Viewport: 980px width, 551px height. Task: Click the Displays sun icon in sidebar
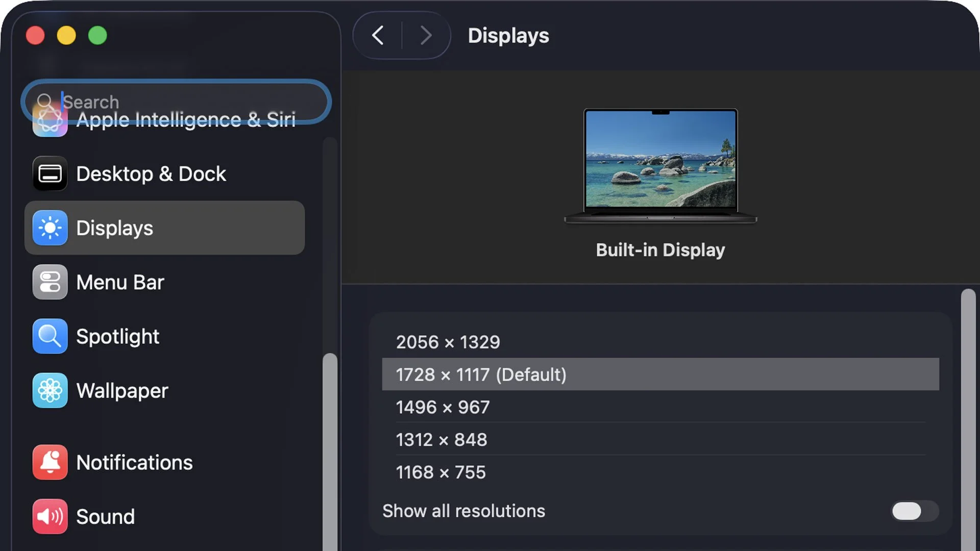[x=50, y=228]
